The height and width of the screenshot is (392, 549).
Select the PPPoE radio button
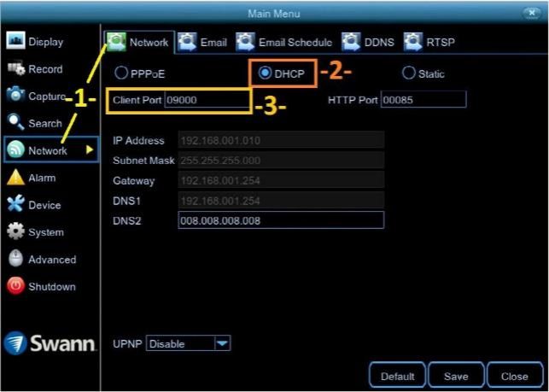coord(120,74)
